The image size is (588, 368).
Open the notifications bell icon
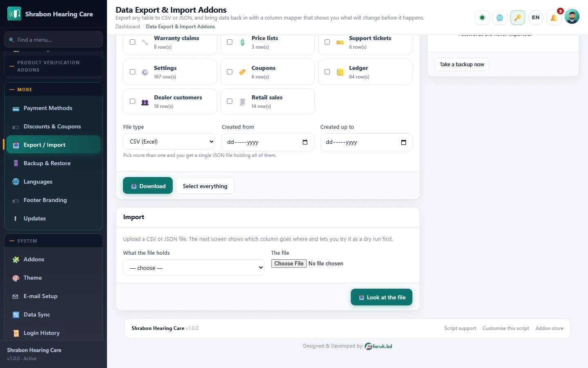point(554,18)
